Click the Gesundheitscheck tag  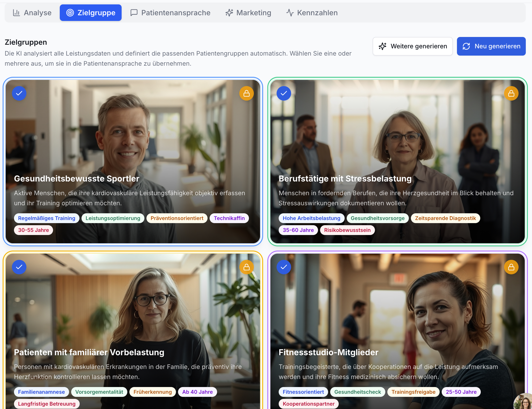point(358,392)
